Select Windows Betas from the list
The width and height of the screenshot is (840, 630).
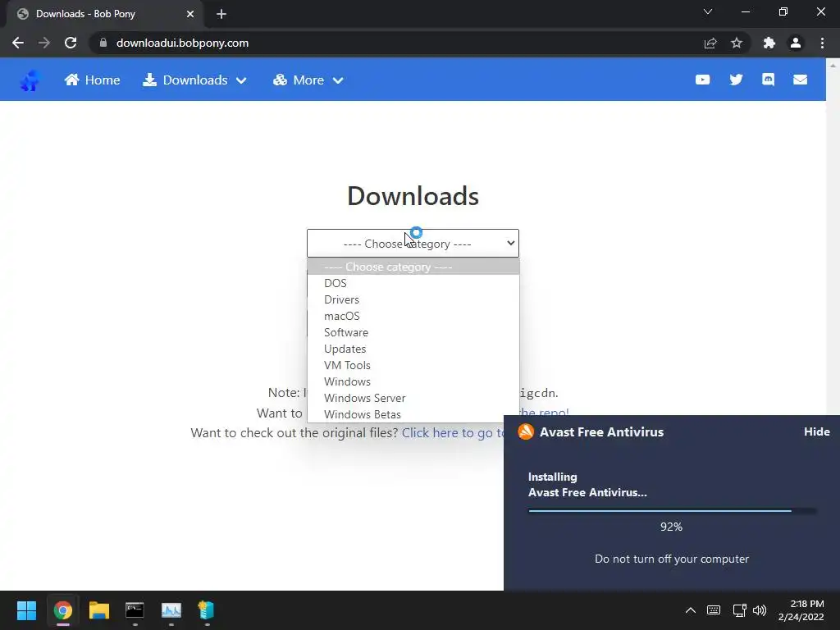coord(413,414)
